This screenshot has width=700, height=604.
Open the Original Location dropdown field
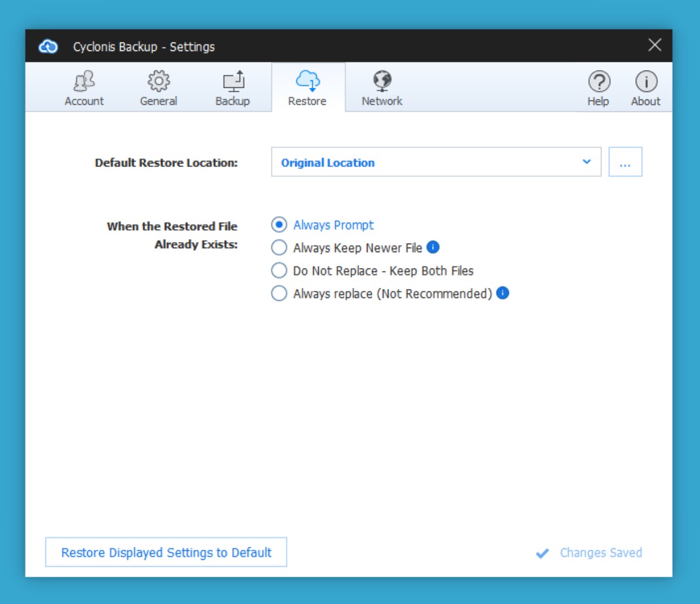point(425,162)
